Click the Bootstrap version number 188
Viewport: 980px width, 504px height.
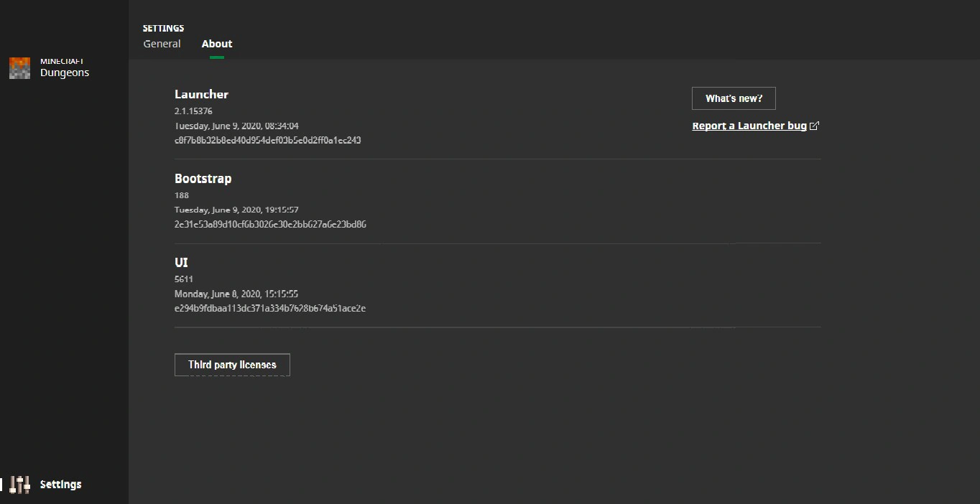coord(182,195)
